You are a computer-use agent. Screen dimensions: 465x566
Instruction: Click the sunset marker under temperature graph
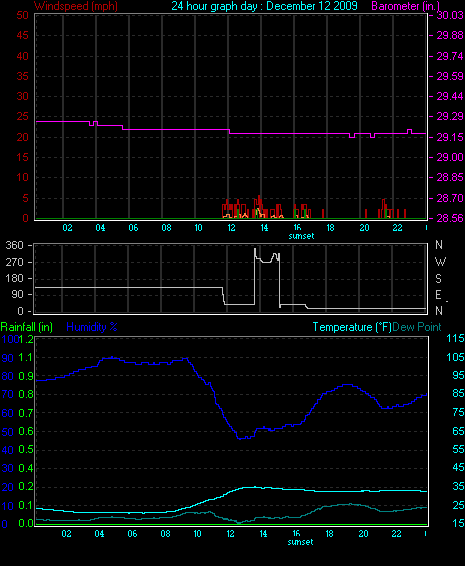point(300,542)
